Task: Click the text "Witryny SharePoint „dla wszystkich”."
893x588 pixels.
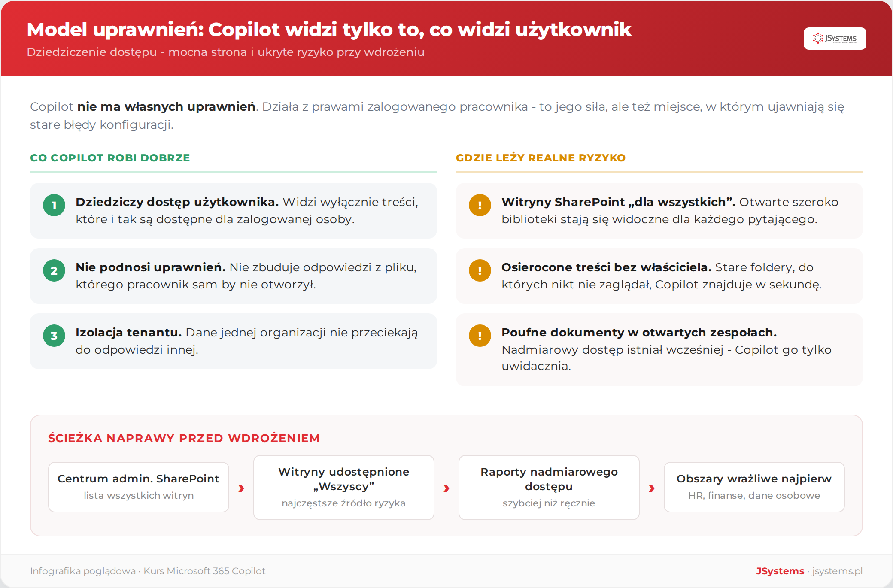Action: [618, 202]
